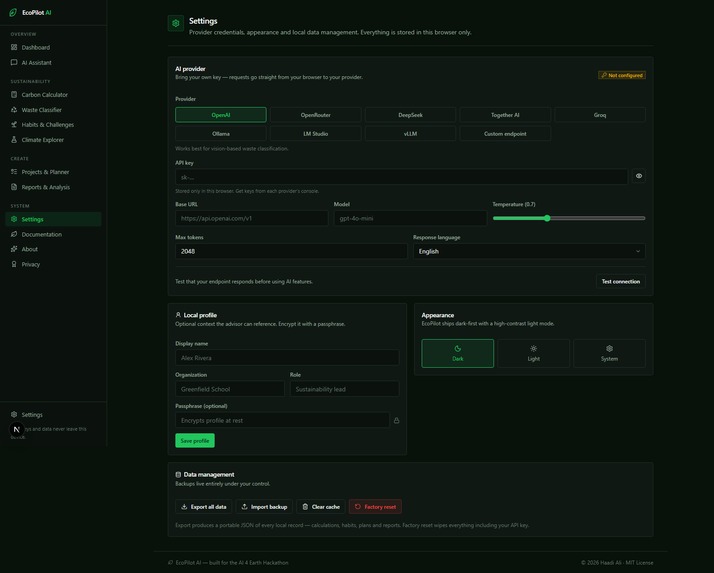The image size is (714, 573).
Task: Click Display name field
Action: coord(287,358)
